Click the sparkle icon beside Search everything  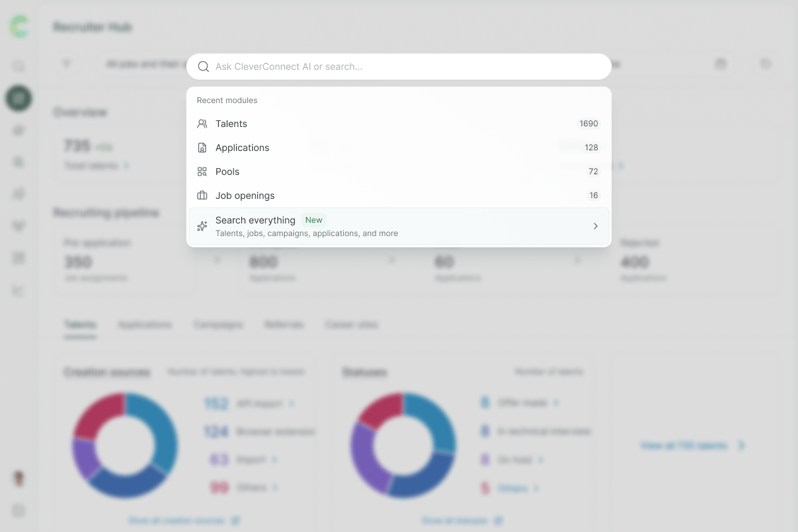coord(202,226)
